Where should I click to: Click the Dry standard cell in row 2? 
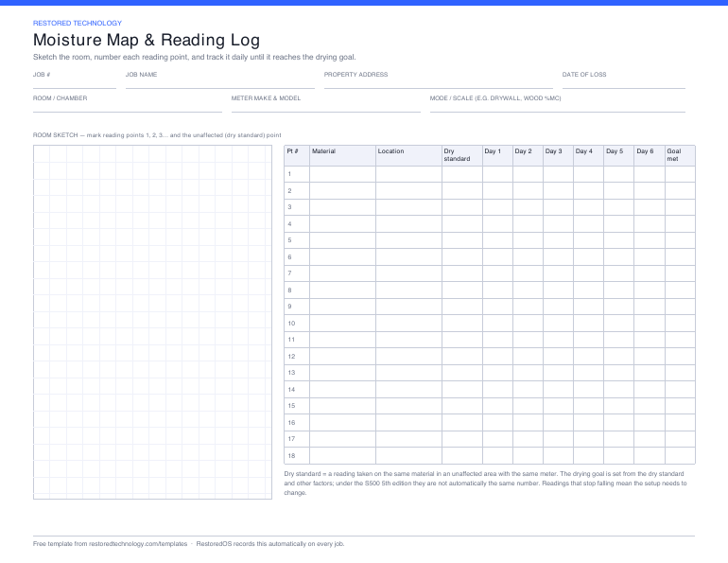point(462,190)
